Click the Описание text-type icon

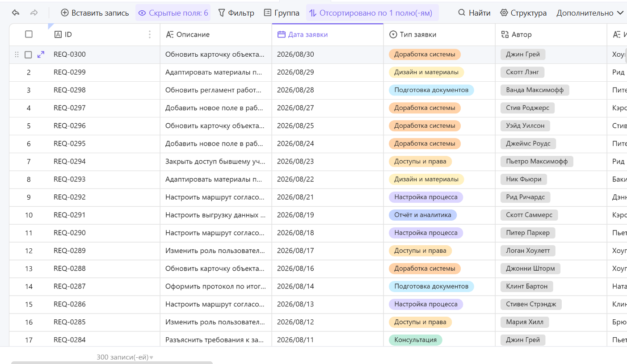(170, 34)
